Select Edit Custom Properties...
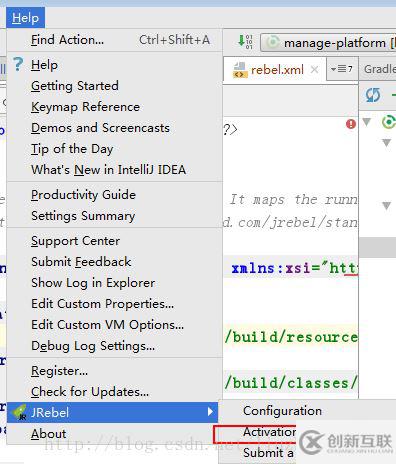This screenshot has width=396, height=464. (x=114, y=304)
